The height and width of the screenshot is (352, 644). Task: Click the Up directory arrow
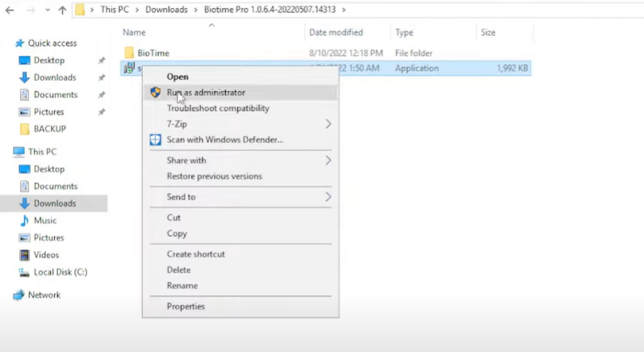click(x=62, y=10)
